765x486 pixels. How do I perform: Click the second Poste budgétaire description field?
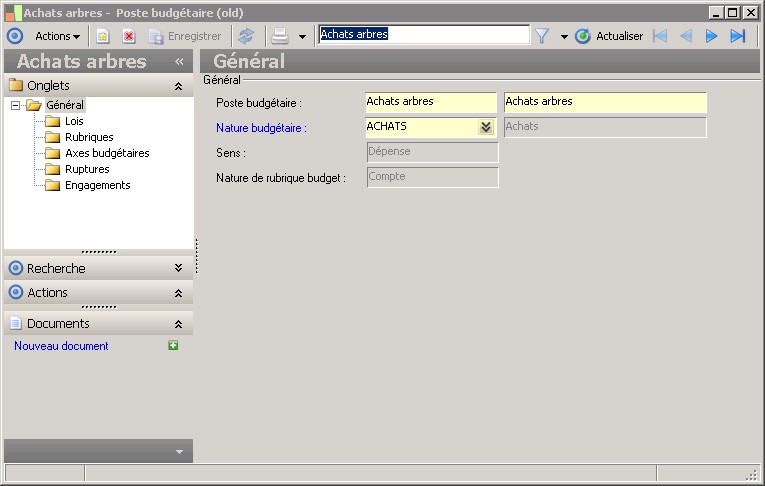605,102
